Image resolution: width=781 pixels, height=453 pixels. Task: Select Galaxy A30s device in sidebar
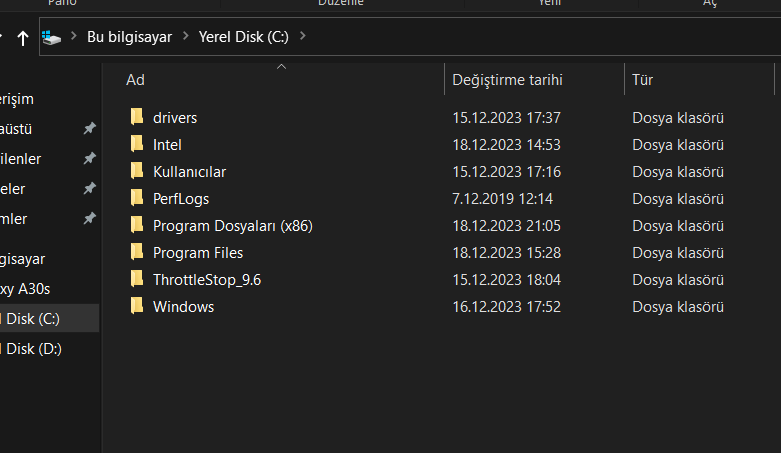pos(26,289)
